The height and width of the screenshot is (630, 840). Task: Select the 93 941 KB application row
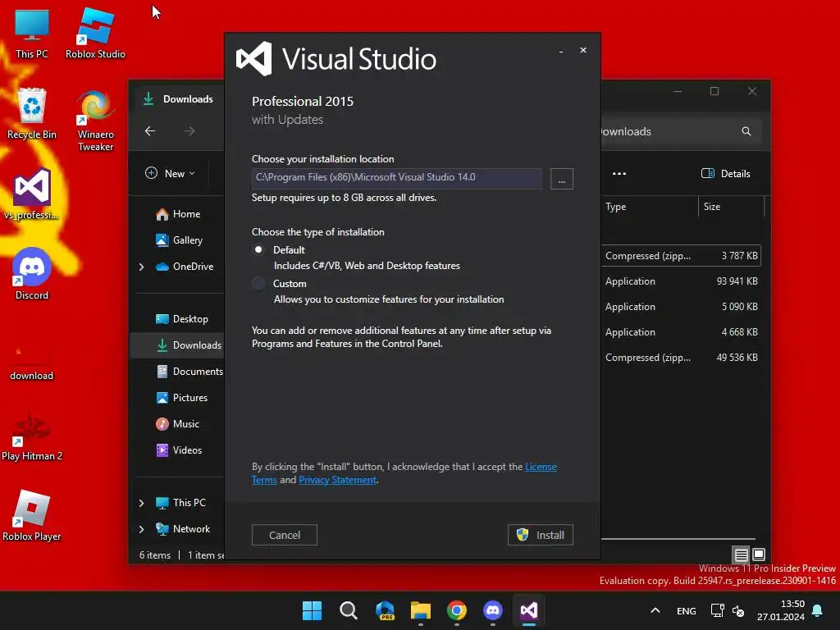point(680,281)
